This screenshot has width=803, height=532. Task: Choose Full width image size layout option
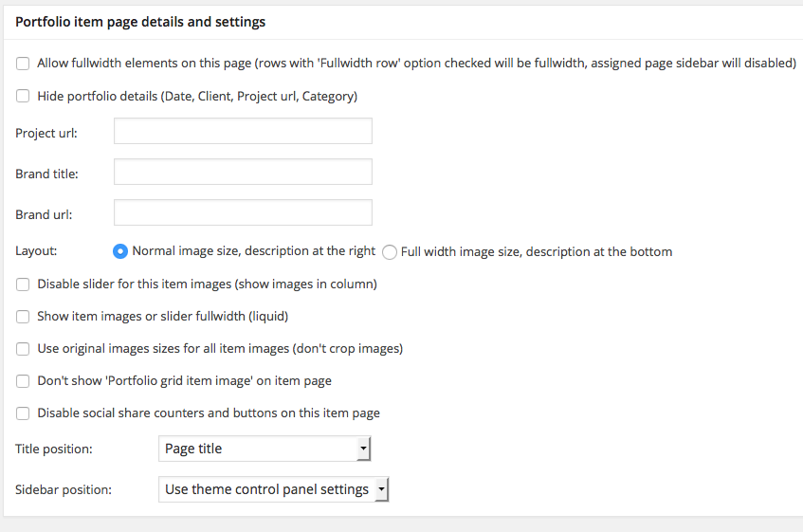point(390,252)
